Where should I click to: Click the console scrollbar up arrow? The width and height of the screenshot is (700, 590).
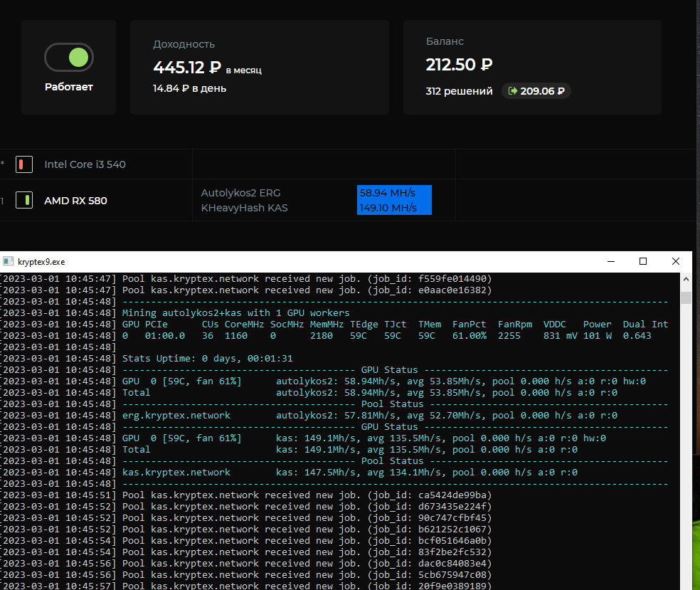pyautogui.click(x=686, y=279)
